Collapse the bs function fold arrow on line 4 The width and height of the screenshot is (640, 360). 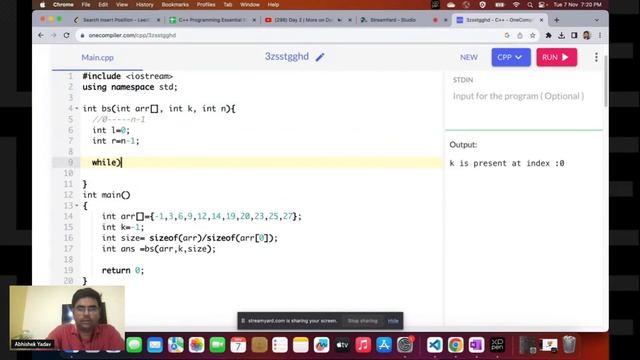(x=77, y=109)
